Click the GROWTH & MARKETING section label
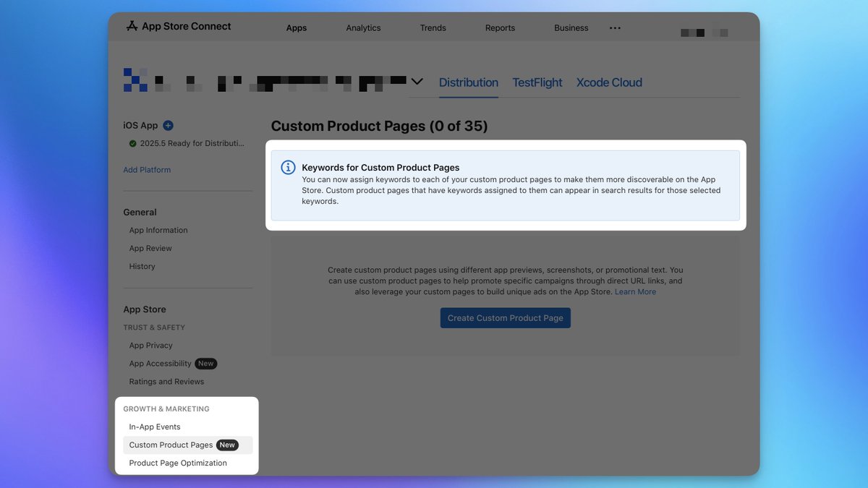 (166, 408)
